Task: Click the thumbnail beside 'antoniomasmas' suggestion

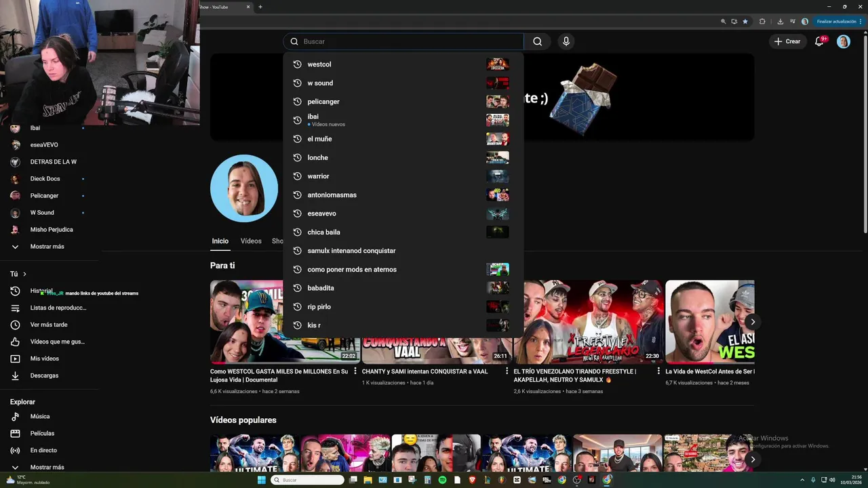Action: (x=498, y=195)
